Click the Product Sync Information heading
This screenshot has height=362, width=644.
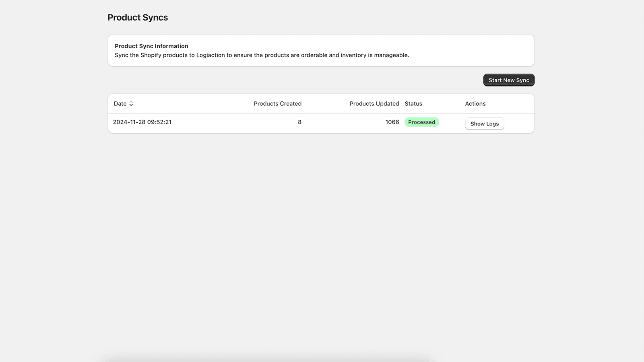[151, 46]
